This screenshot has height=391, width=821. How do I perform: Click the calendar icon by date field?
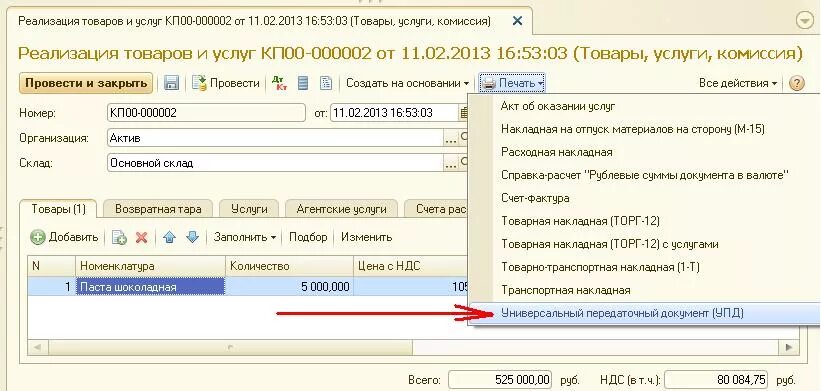[x=464, y=113]
